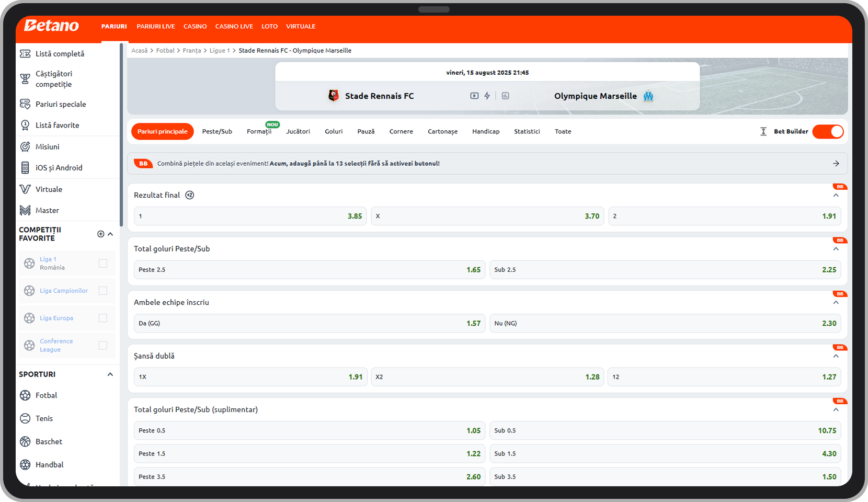Open Master icon in sidebar
This screenshot has width=868, height=502.
(25, 210)
